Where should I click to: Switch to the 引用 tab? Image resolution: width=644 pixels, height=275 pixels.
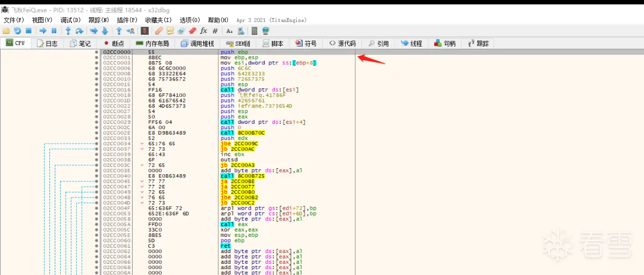click(x=378, y=43)
